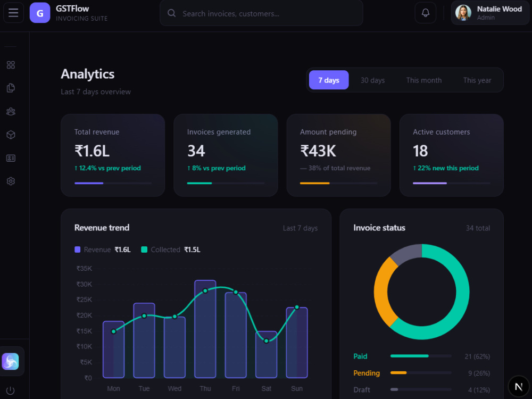Screen dimensions: 532x399
Task: Click the '8% vs prev period' text
Action: [219, 168]
